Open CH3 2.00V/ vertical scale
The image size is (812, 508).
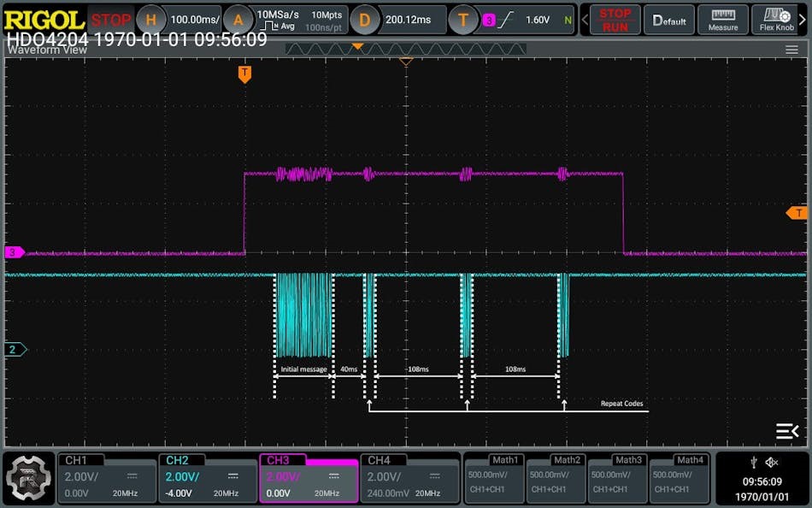(x=283, y=476)
